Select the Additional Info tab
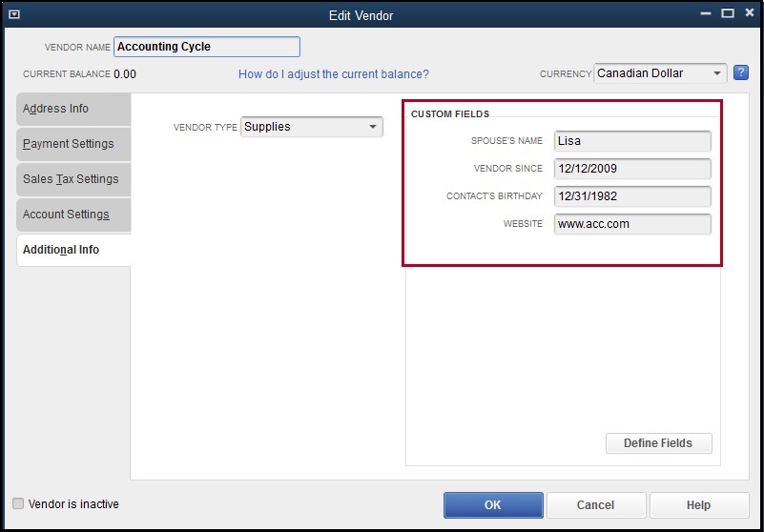The height and width of the screenshot is (532, 764). tap(73, 250)
